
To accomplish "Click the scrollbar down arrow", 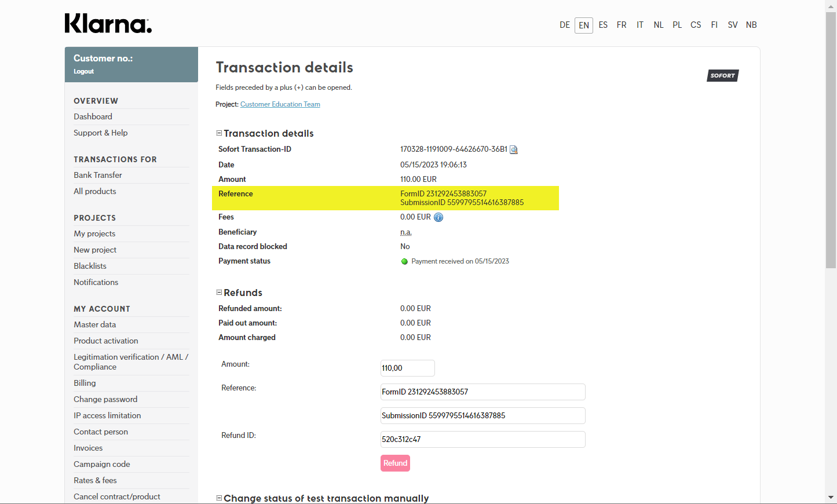I will (x=831, y=497).
